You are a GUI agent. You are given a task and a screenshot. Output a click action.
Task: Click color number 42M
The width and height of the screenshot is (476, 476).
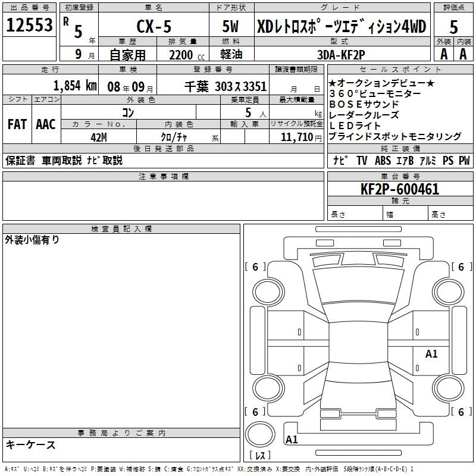[x=99, y=137]
